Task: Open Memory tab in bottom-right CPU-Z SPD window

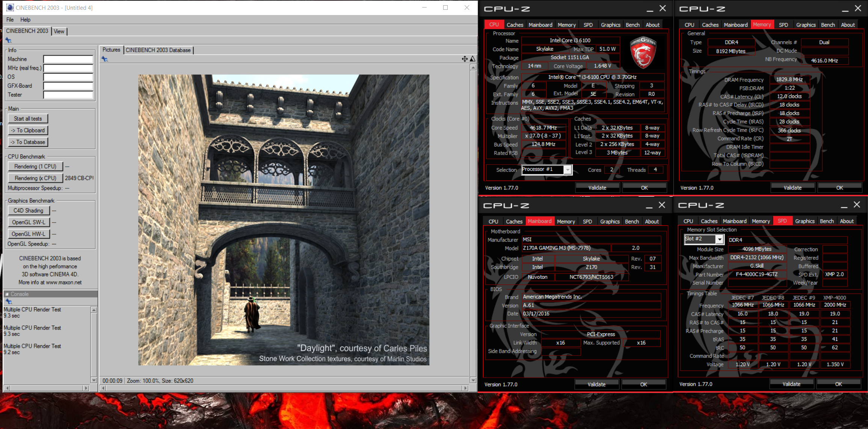Action: [x=761, y=221]
